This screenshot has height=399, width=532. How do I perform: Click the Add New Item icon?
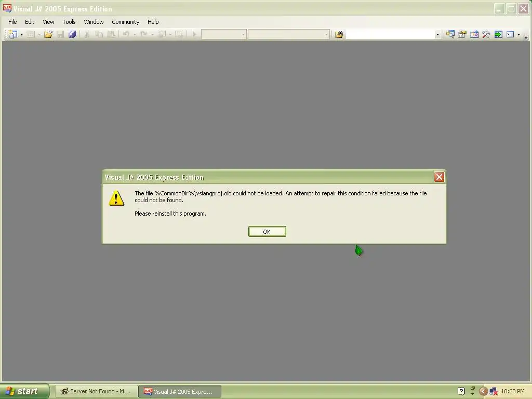(x=31, y=34)
